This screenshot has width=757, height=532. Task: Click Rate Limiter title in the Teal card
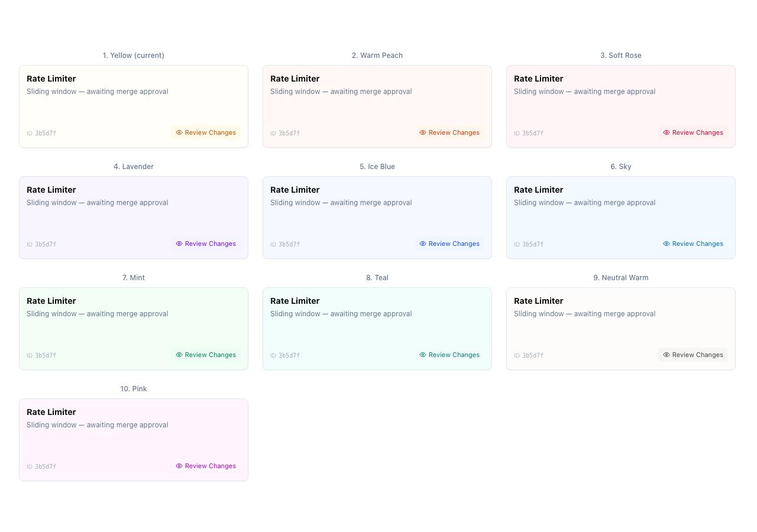(x=295, y=301)
